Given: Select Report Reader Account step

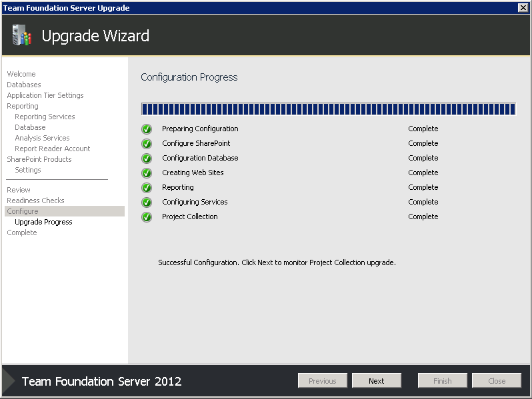Looking at the screenshot, I should coord(53,149).
